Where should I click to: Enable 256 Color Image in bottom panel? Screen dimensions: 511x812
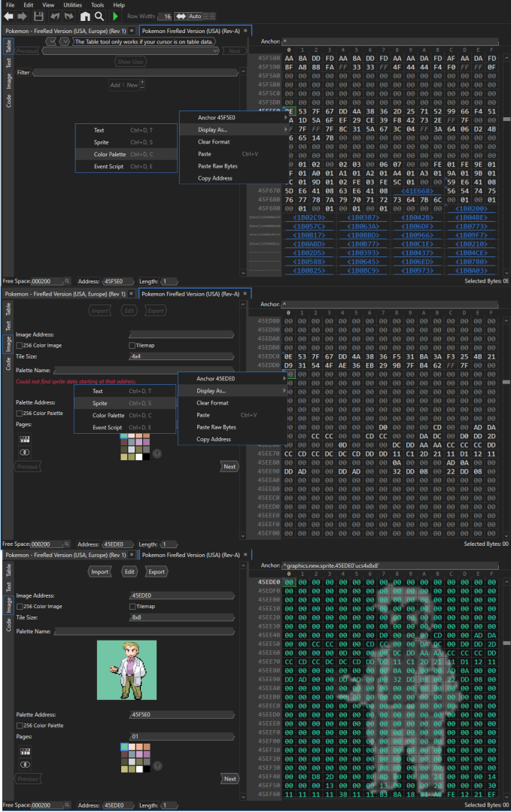(x=20, y=607)
